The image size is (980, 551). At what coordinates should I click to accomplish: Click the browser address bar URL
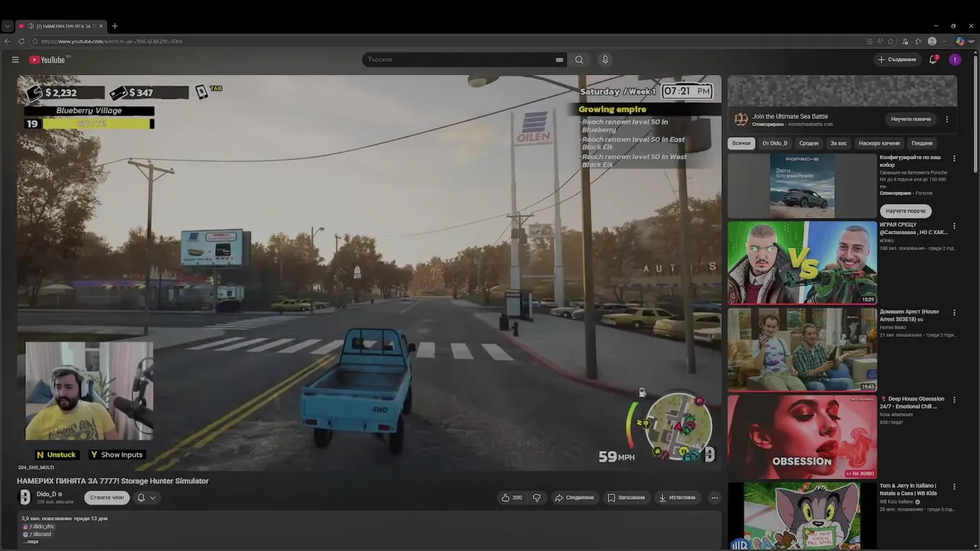click(112, 41)
